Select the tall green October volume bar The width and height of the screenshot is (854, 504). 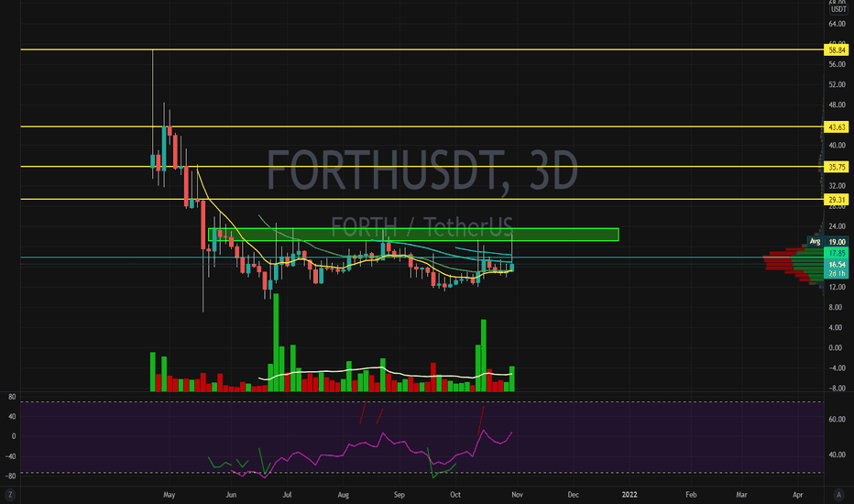tap(484, 356)
